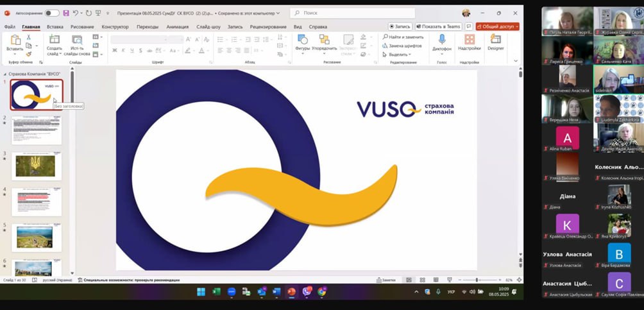The image size is (644, 310).
Task: Click the Windows Start button
Action: point(201,292)
